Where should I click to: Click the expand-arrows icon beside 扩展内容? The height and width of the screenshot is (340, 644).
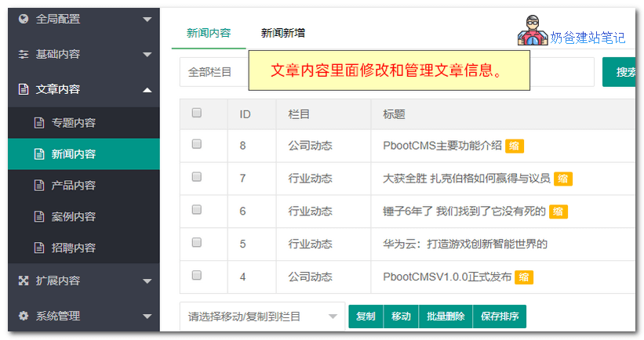click(x=24, y=280)
